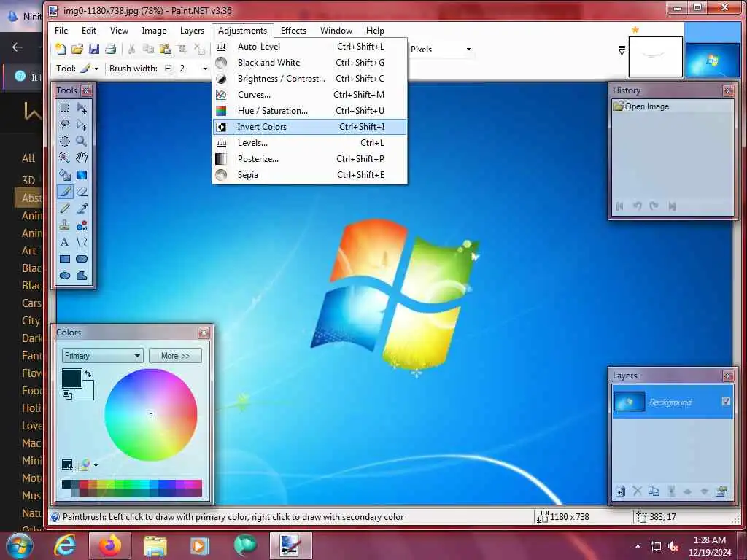Add a new layer in Layers panel
The image size is (747, 560).
coord(620,491)
